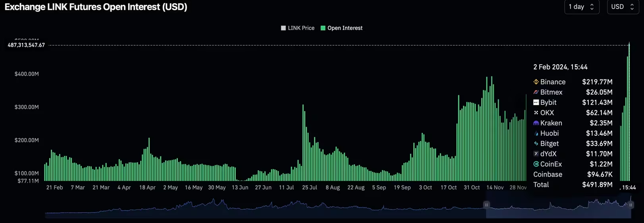Click the Kraken icon in the tooltip

point(536,123)
